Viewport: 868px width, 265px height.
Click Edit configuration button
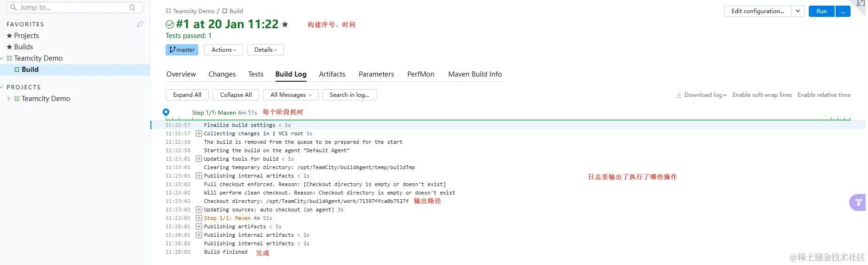(758, 11)
